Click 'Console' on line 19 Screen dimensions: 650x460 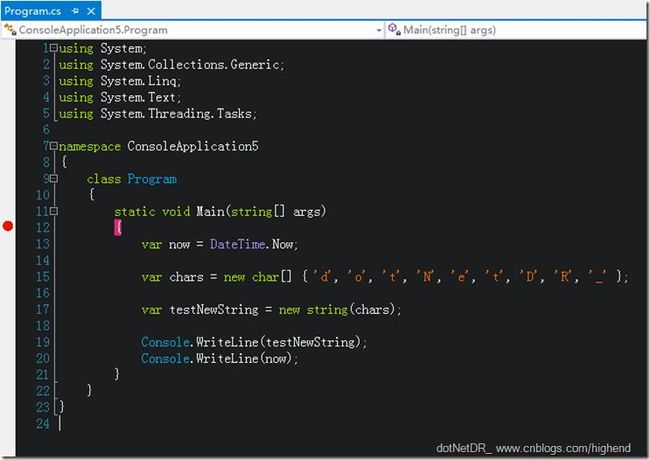coord(165,342)
